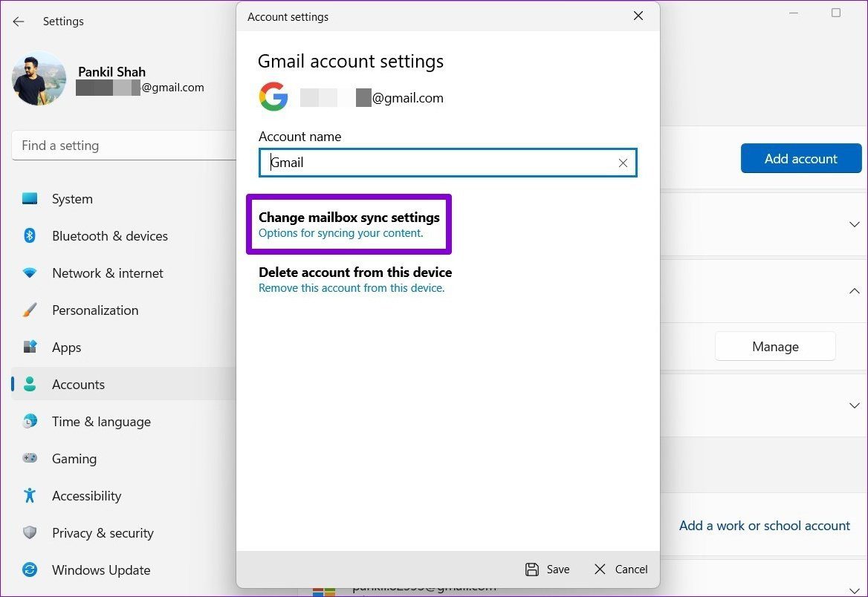Click the back arrow in Settings

tap(19, 22)
